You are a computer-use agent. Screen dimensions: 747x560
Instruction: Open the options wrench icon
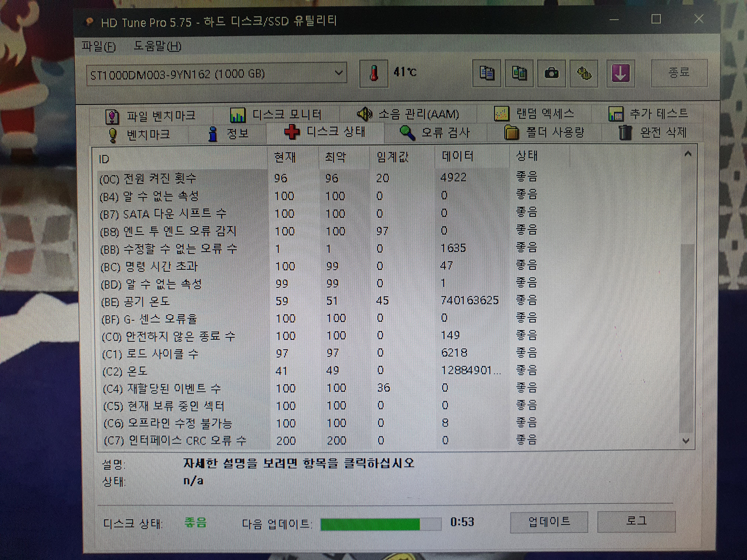(x=584, y=73)
